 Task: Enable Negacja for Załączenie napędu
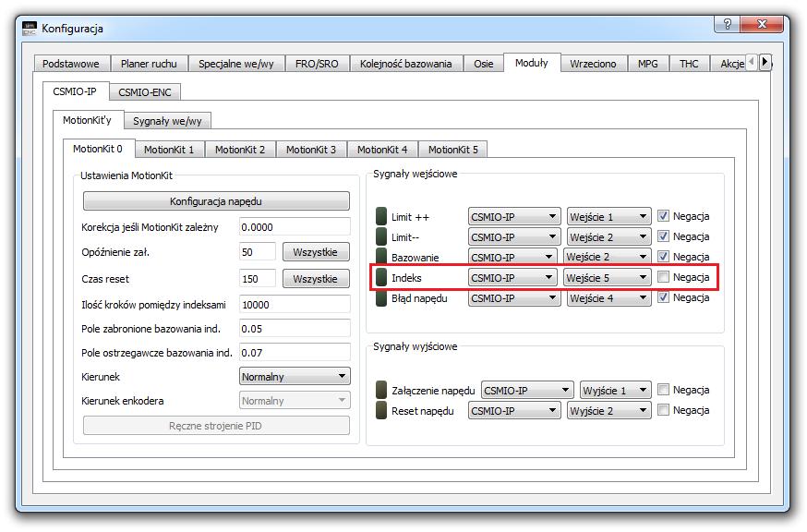663,390
